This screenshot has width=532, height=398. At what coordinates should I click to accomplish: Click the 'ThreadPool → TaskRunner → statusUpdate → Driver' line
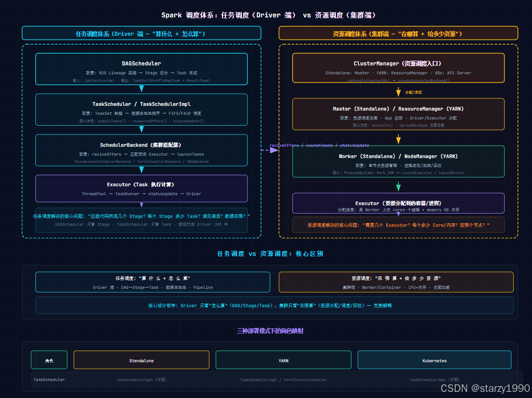[x=142, y=194]
